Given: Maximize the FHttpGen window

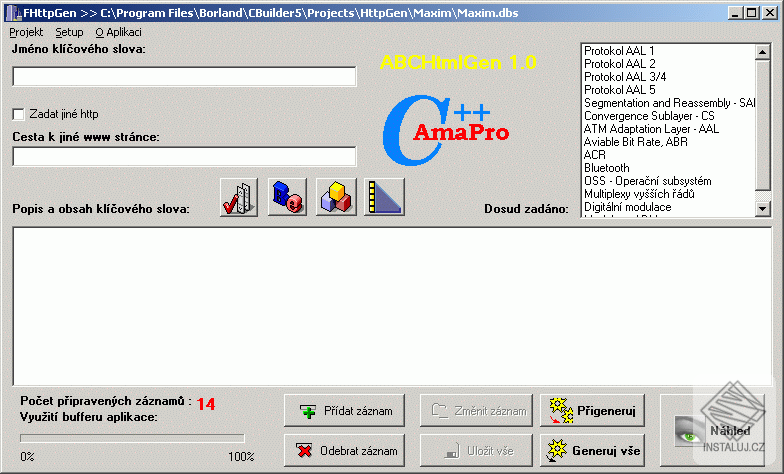Looking at the screenshot, I should [751, 13].
